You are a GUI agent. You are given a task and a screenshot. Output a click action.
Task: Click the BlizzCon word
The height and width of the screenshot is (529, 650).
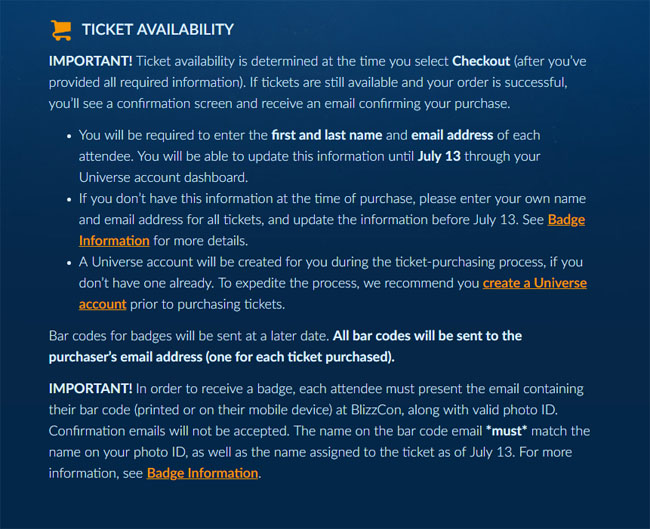click(376, 410)
